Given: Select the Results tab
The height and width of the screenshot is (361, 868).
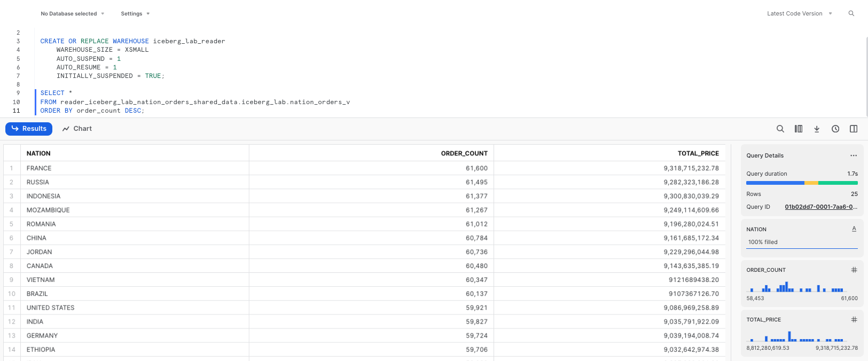Looking at the screenshot, I should (29, 129).
